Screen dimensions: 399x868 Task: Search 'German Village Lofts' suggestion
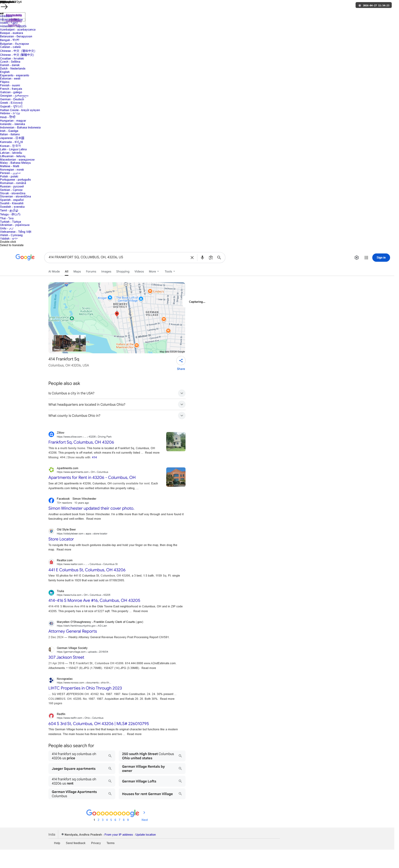(152, 781)
